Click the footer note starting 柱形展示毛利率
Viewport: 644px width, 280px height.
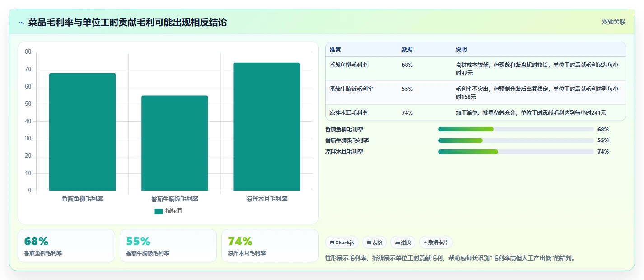pyautogui.click(x=452, y=258)
